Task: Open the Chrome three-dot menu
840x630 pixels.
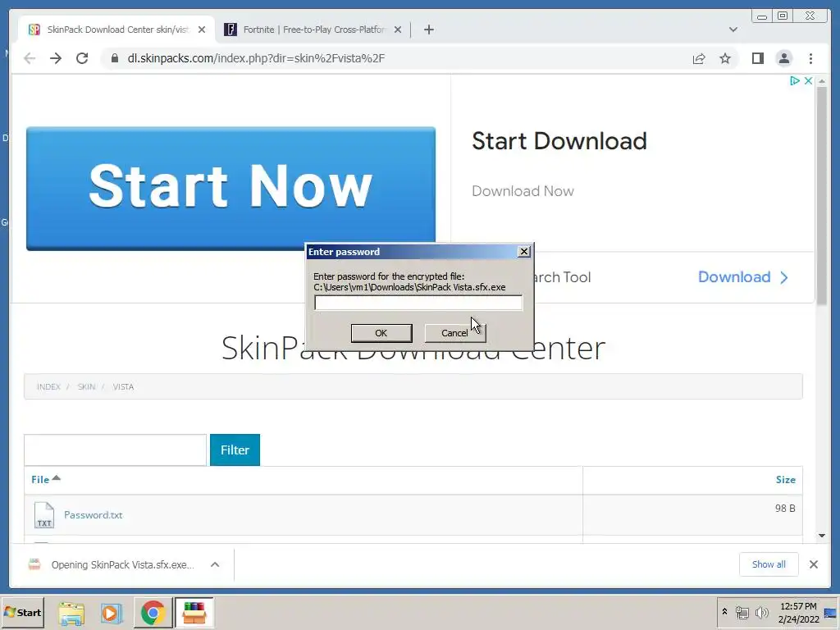Action: (810, 58)
